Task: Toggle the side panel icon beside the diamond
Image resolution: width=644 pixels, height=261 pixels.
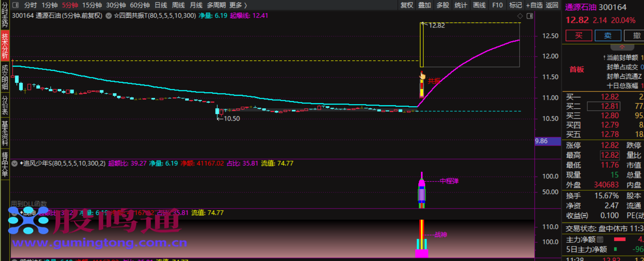Action: tap(530, 16)
